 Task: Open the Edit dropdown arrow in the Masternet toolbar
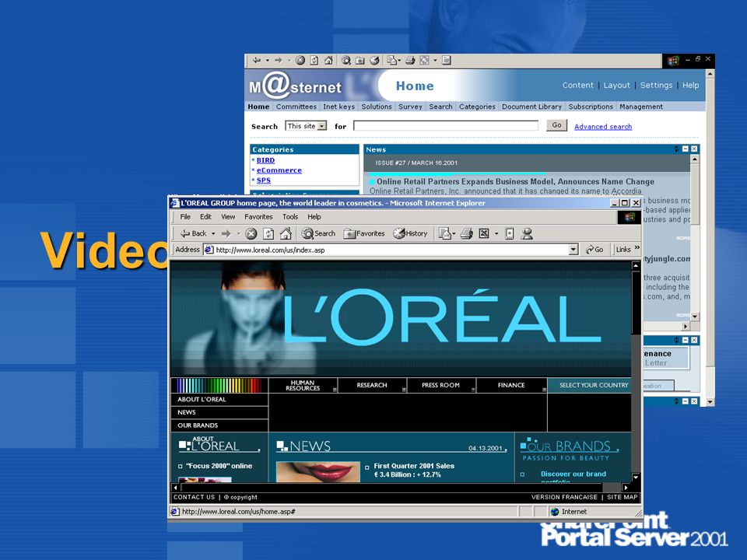(435, 61)
